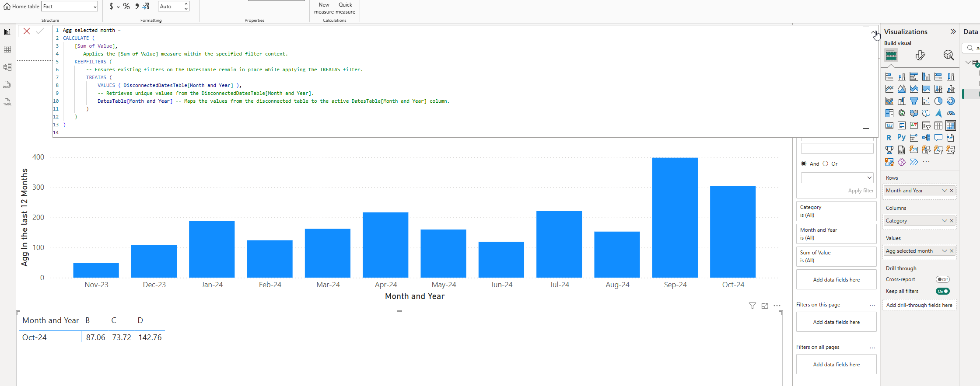
Task: Insert the Q&A visual
Action: [x=938, y=138]
